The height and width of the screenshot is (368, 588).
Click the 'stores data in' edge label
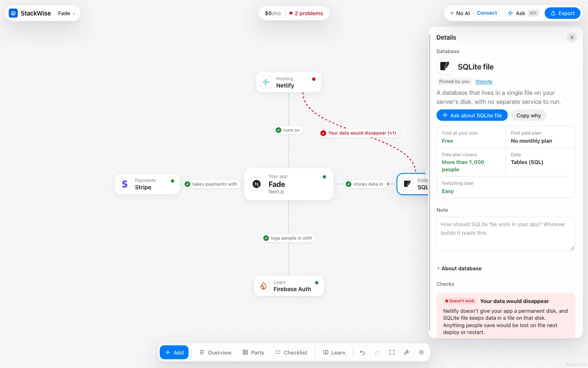tap(365, 184)
